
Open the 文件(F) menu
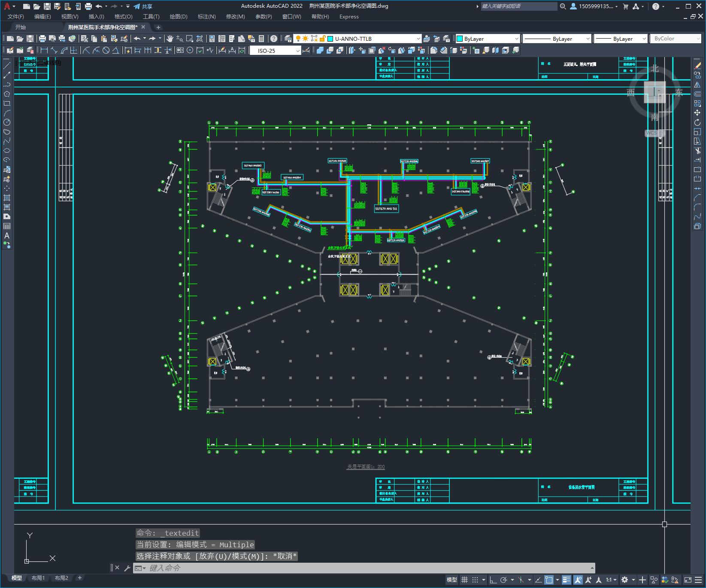pos(16,17)
